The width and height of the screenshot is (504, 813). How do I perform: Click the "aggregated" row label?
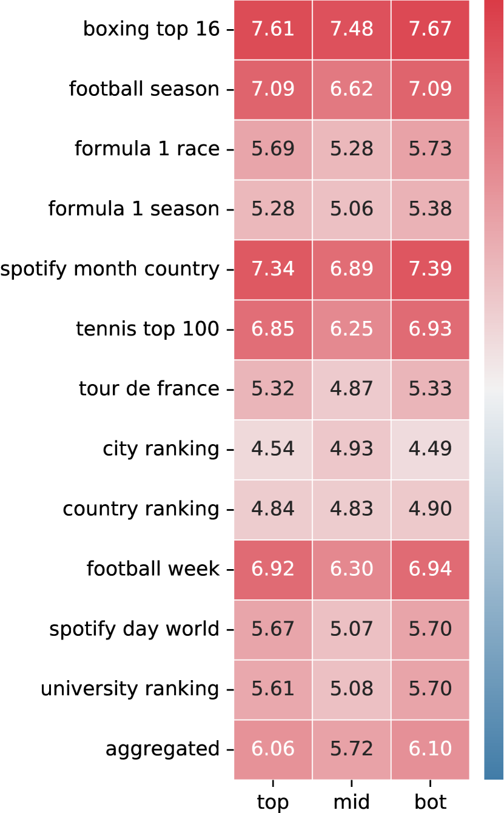click(163, 749)
